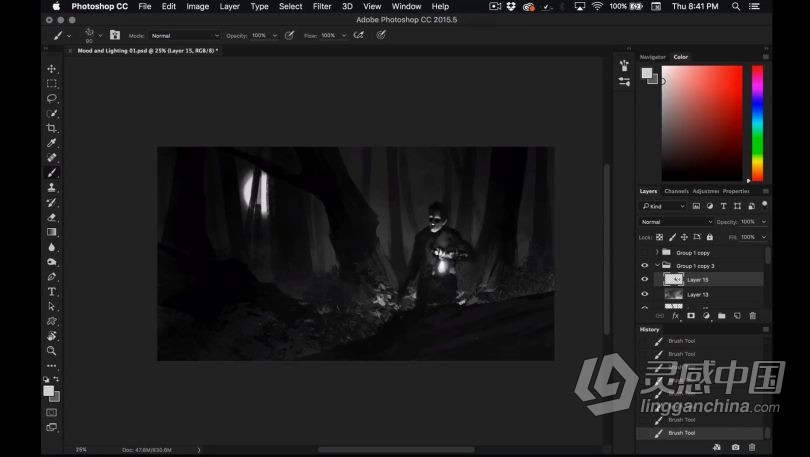The image size is (810, 457).
Task: Open the layer Kind filter dropdown
Action: pos(663,206)
